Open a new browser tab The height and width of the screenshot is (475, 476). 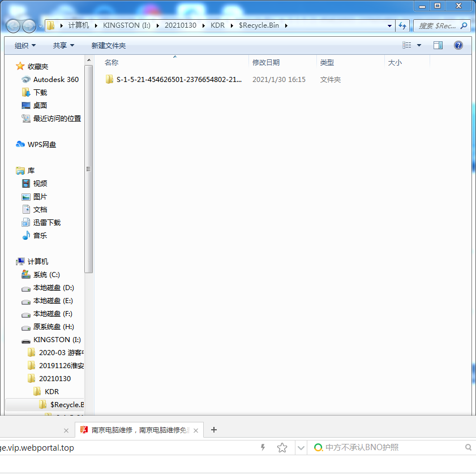click(x=213, y=430)
